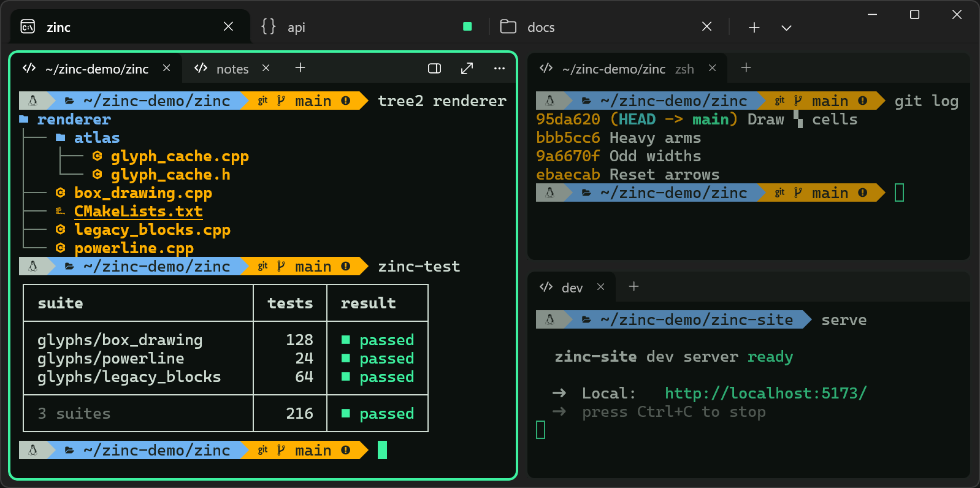Screen dimensions: 980x488
Task: Click powerline.cpp in the tree
Action: tap(134, 248)
